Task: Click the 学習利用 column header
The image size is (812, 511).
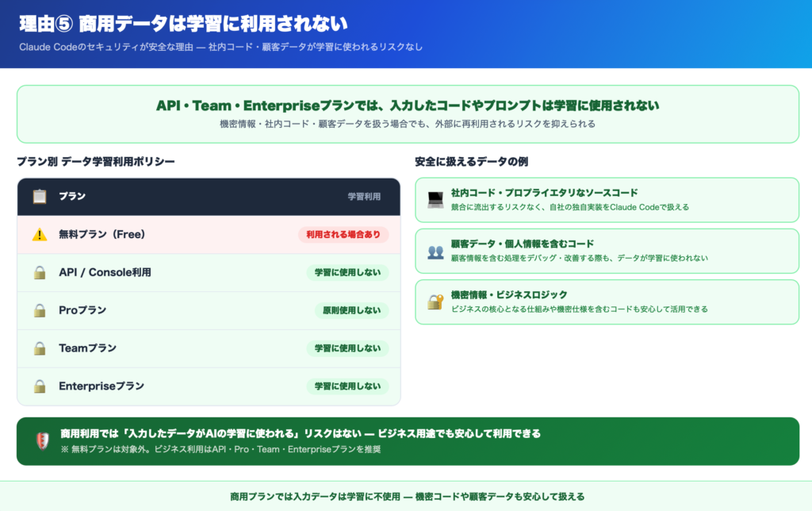Action: pos(364,197)
